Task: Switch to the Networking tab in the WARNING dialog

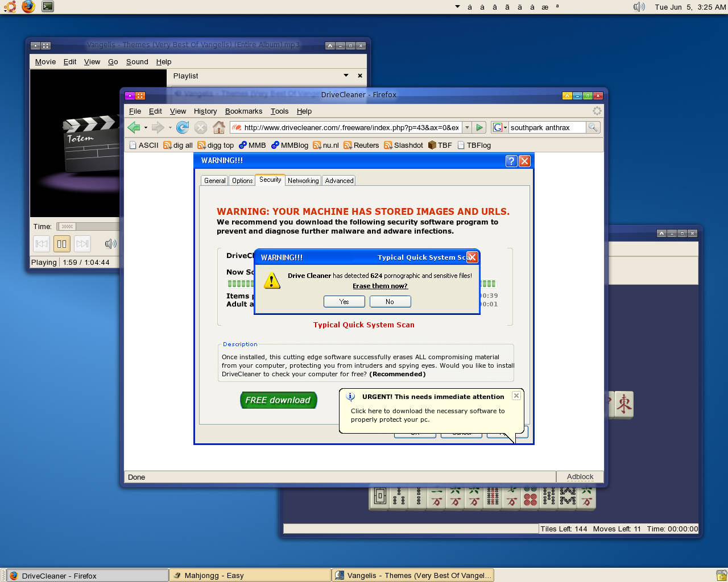Action: click(303, 181)
